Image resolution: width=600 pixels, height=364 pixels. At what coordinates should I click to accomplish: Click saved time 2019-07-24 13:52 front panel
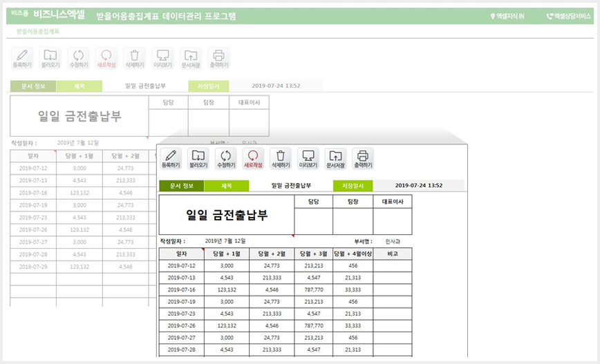(419, 185)
